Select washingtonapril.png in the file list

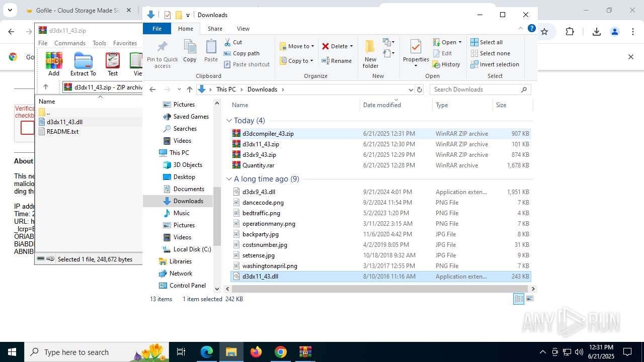(x=381, y=266)
